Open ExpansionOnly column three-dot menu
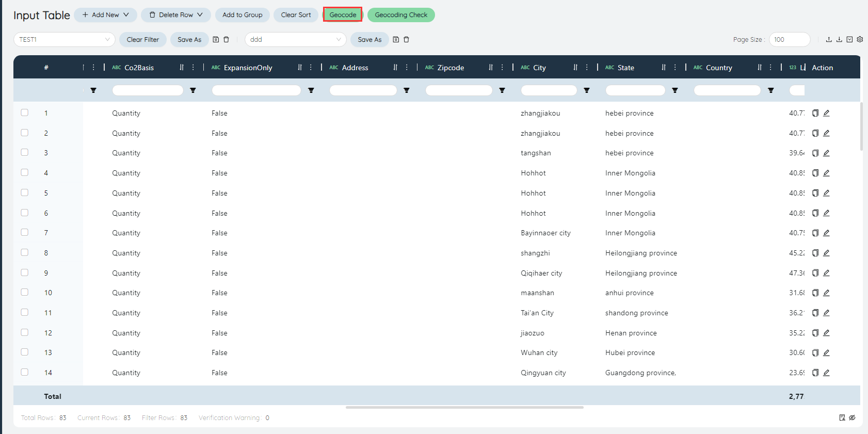868x434 pixels. [x=311, y=67]
